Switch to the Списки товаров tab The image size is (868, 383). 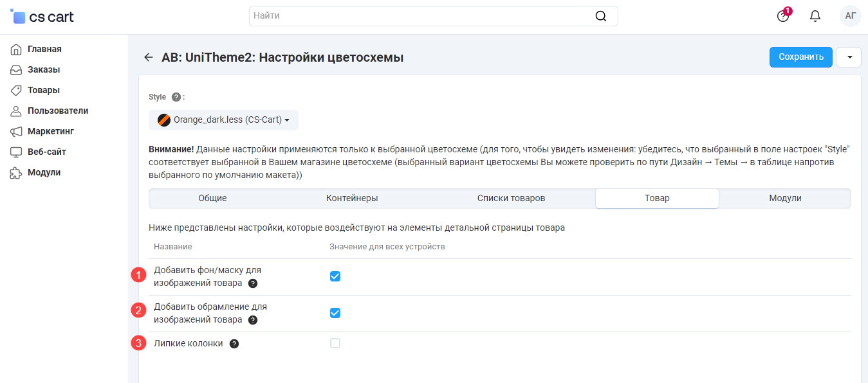point(511,199)
